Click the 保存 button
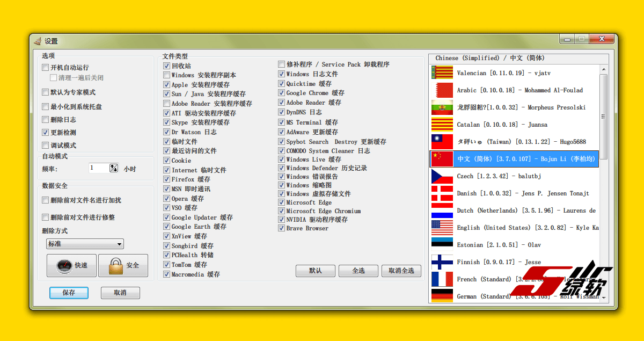The image size is (644, 341). point(69,293)
